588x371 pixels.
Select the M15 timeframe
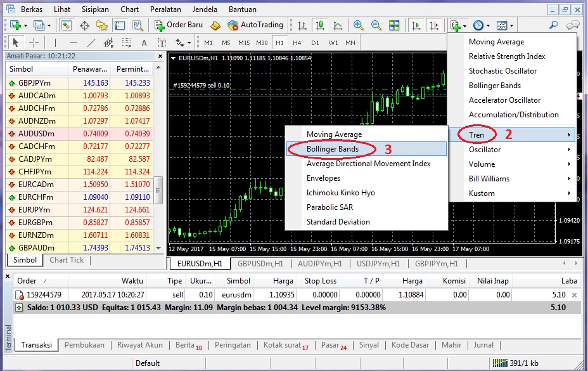244,43
